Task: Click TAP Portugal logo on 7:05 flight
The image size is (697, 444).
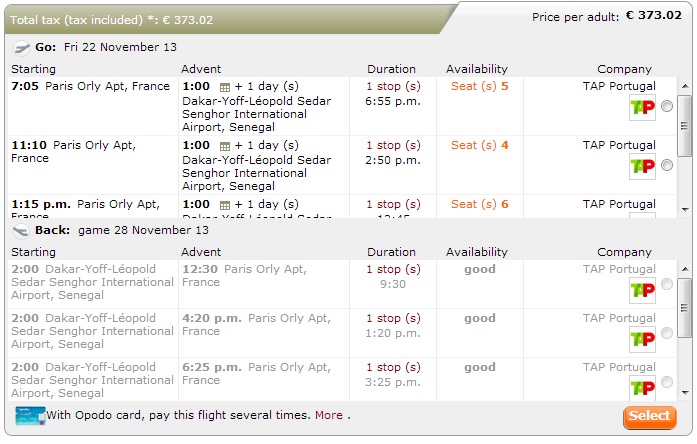Action: point(642,107)
